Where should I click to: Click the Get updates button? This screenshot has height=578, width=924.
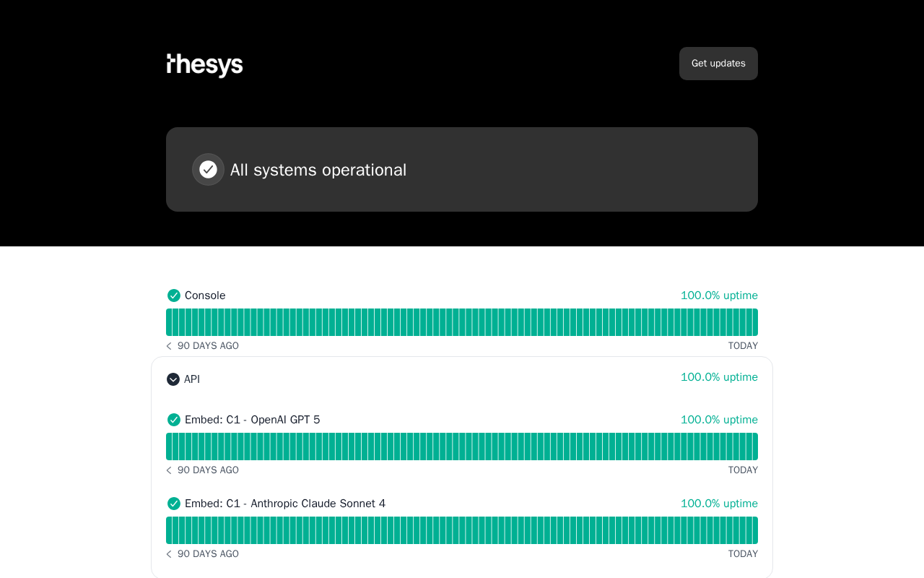(x=718, y=64)
